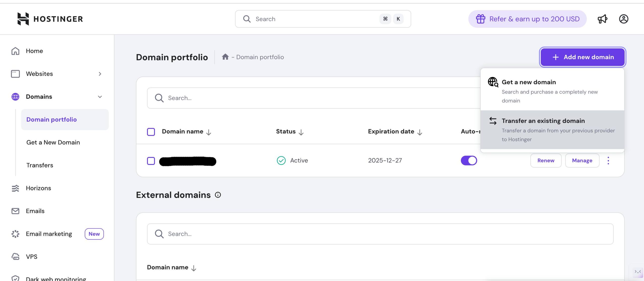Image resolution: width=644 pixels, height=281 pixels.
Task: Open the three-dot more options menu
Action: pos(608,160)
